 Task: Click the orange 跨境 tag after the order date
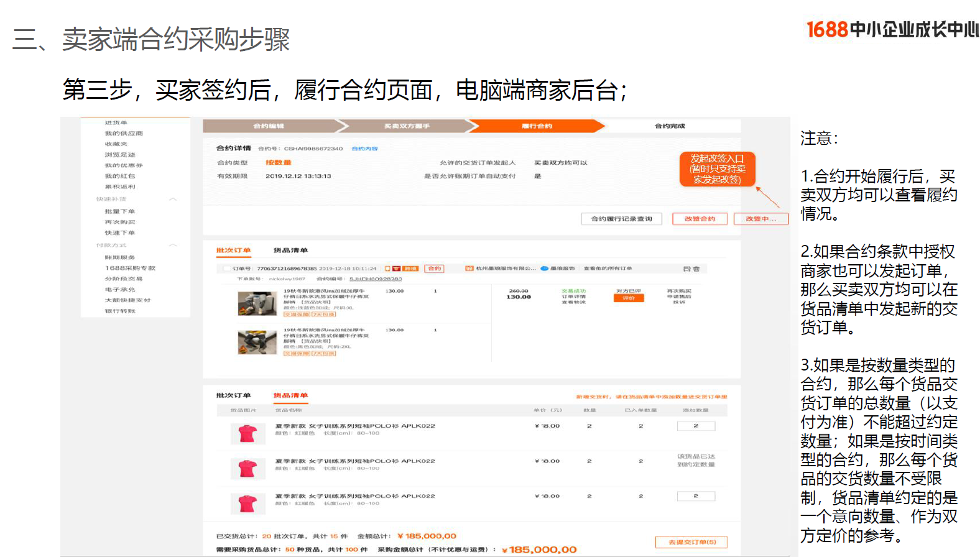click(x=410, y=269)
